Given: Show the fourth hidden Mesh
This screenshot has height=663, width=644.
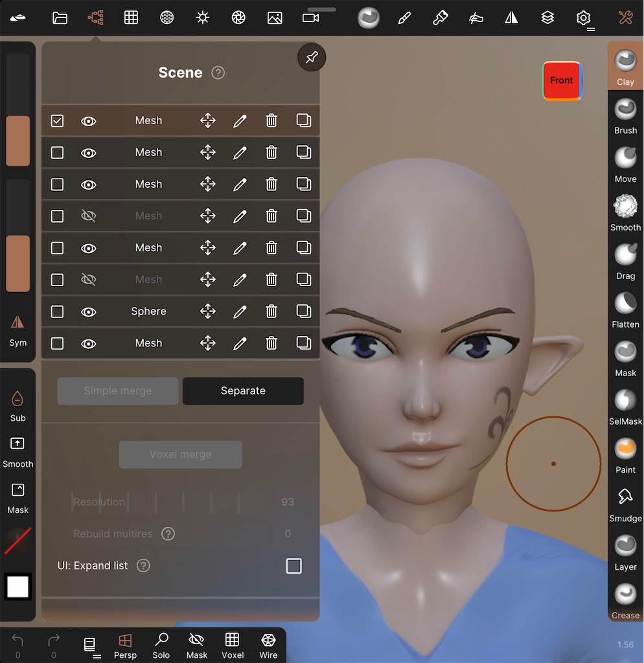Looking at the screenshot, I should coord(88,216).
